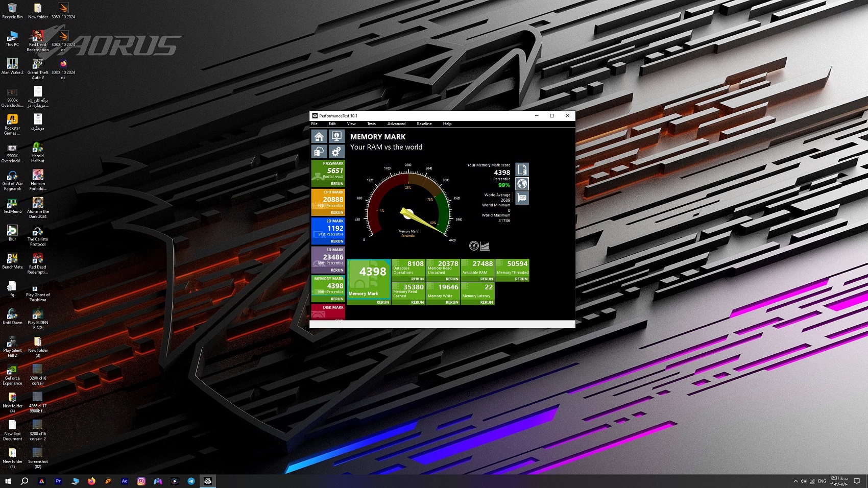
Task: Rerun the Available RAM test
Action: [487, 279]
